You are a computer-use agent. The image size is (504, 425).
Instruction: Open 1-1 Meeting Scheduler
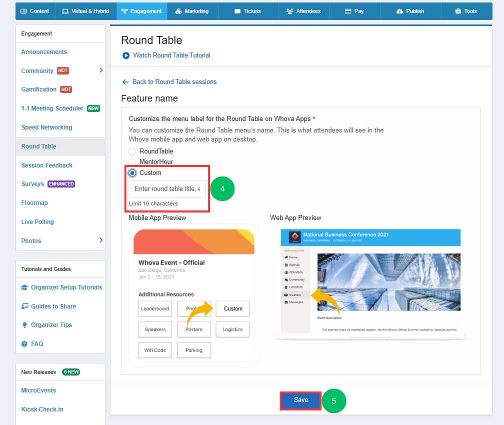pos(52,108)
